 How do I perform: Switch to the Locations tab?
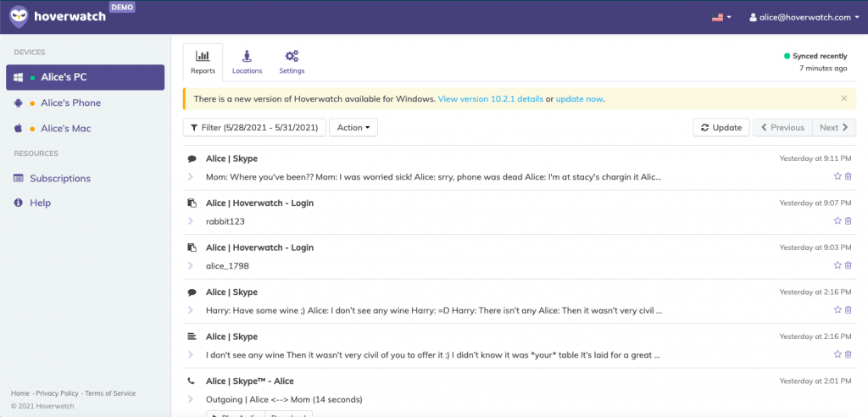247,62
